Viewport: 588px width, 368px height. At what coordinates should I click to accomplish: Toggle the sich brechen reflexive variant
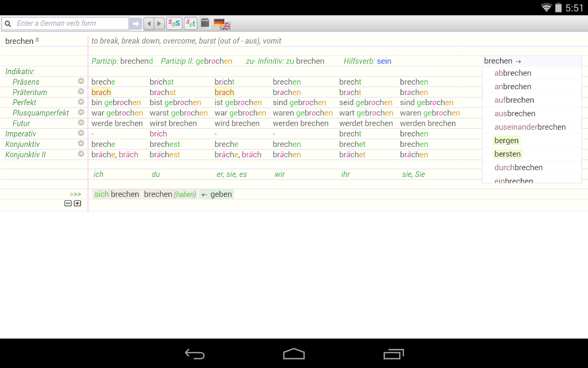tap(116, 194)
